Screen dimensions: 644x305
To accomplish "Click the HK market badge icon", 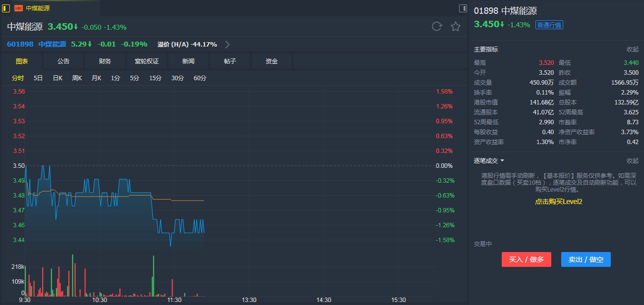I will [x=18, y=8].
